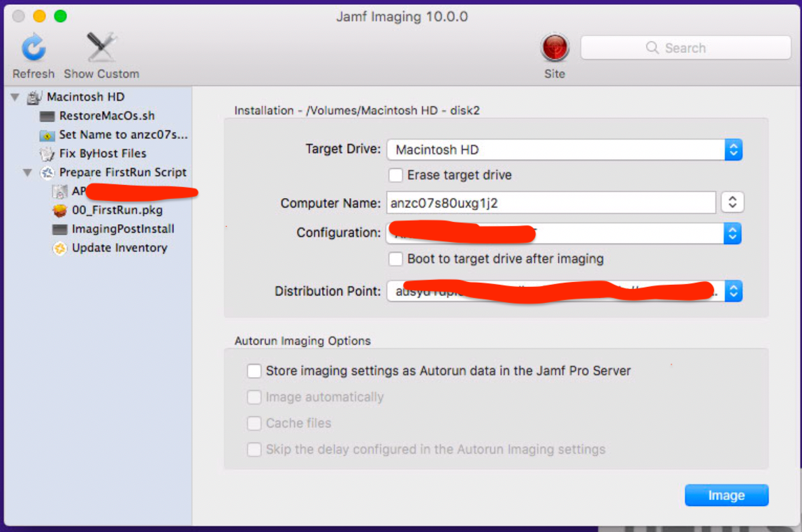
Task: Click the Computer Name stepper arrows
Action: [732, 202]
